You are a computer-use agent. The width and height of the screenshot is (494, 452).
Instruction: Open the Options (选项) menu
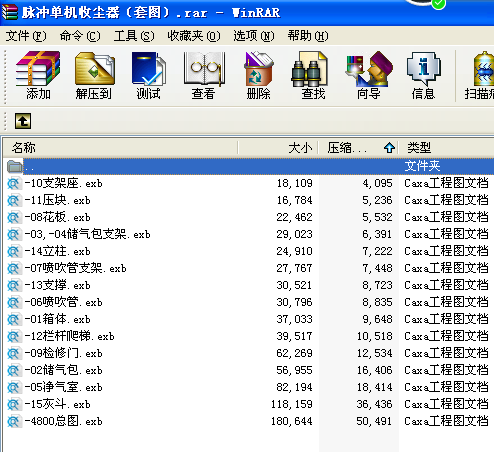(x=254, y=36)
